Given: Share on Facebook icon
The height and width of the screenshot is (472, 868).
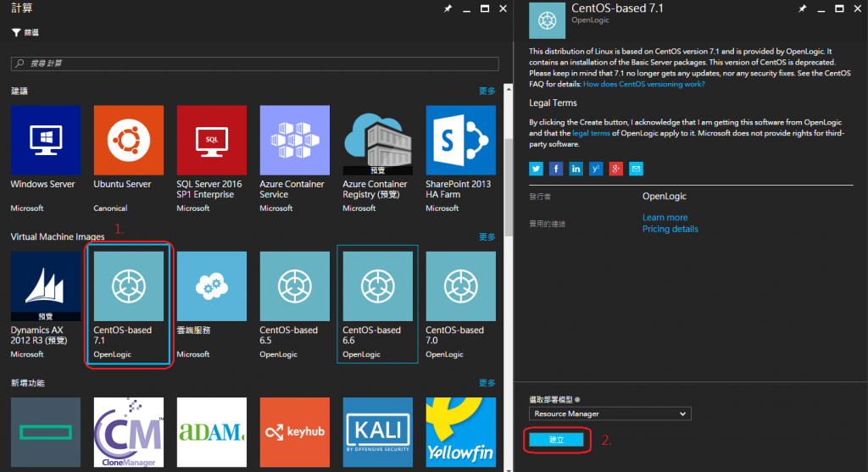Looking at the screenshot, I should pos(556,169).
